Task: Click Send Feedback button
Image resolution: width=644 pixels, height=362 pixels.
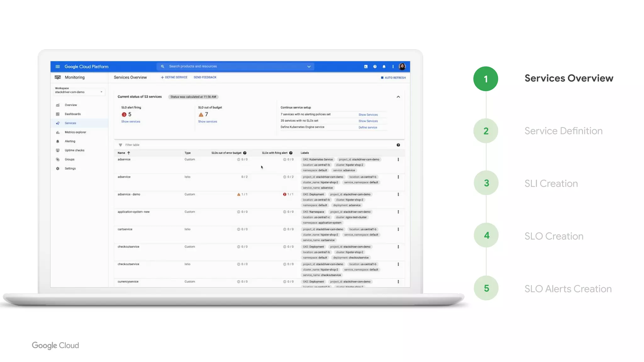Action: tap(205, 77)
